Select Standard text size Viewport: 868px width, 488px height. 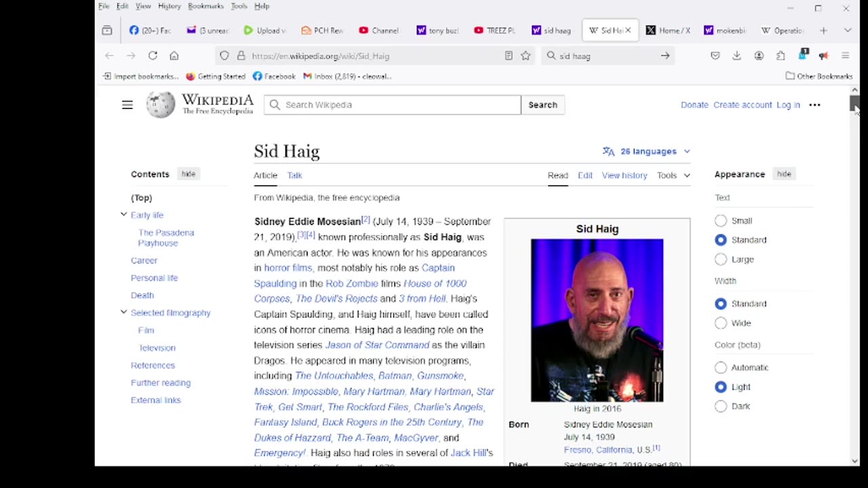coord(721,240)
